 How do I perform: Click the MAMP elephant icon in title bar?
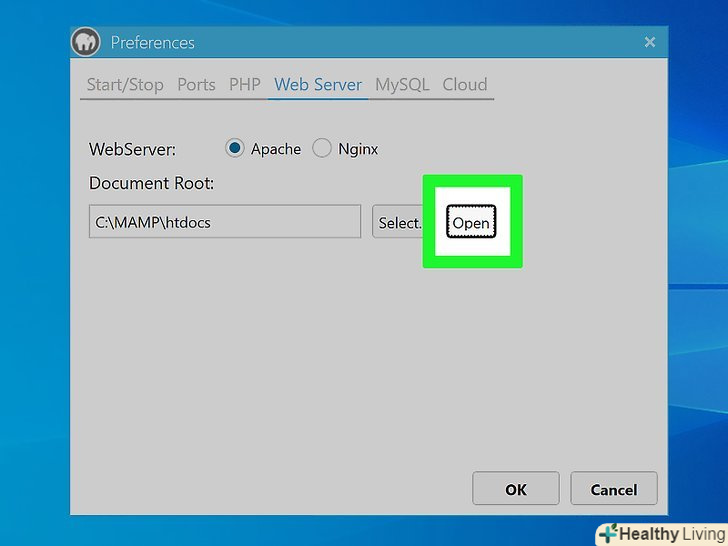(x=85, y=42)
